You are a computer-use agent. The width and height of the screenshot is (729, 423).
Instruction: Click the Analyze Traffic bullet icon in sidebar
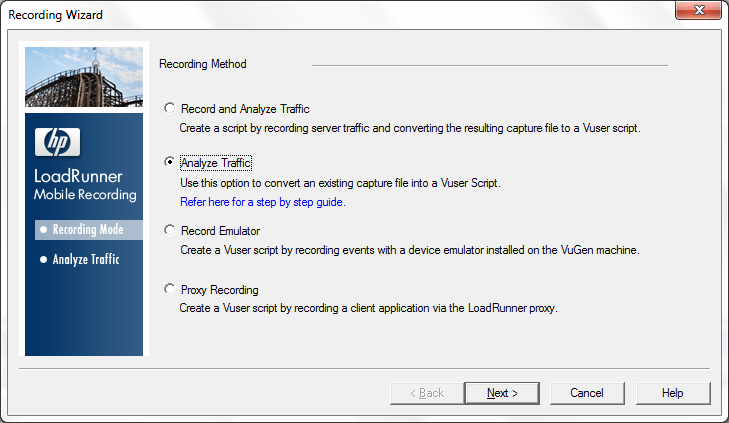point(42,260)
